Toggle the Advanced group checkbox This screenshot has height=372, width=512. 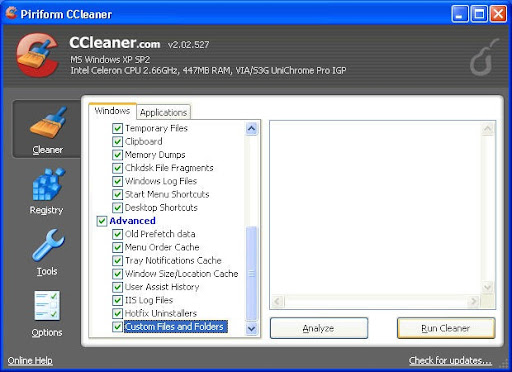[102, 221]
